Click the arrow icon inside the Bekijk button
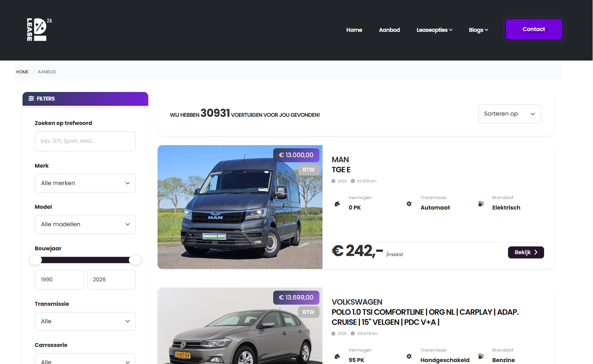The width and height of the screenshot is (593, 364). coord(536,252)
